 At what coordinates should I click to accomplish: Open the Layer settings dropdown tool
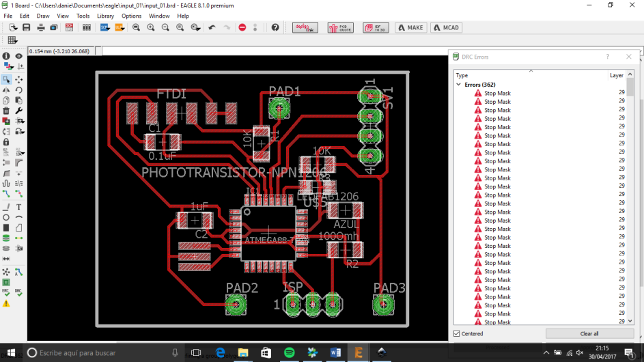[8, 66]
